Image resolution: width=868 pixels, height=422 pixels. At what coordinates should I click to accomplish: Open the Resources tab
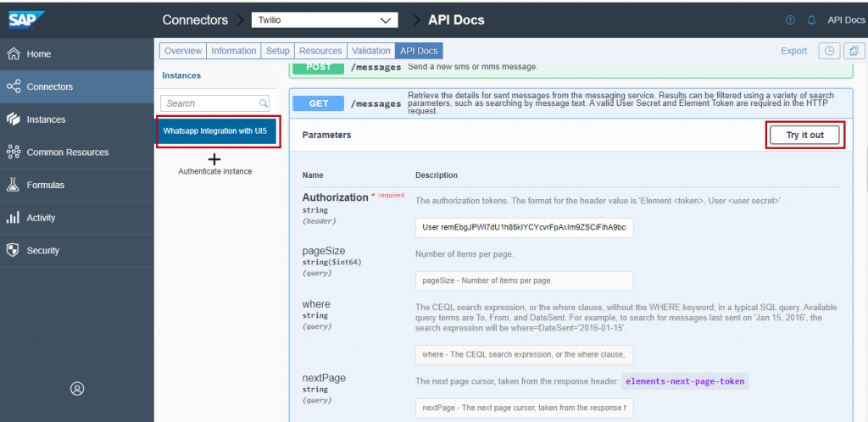(x=320, y=51)
